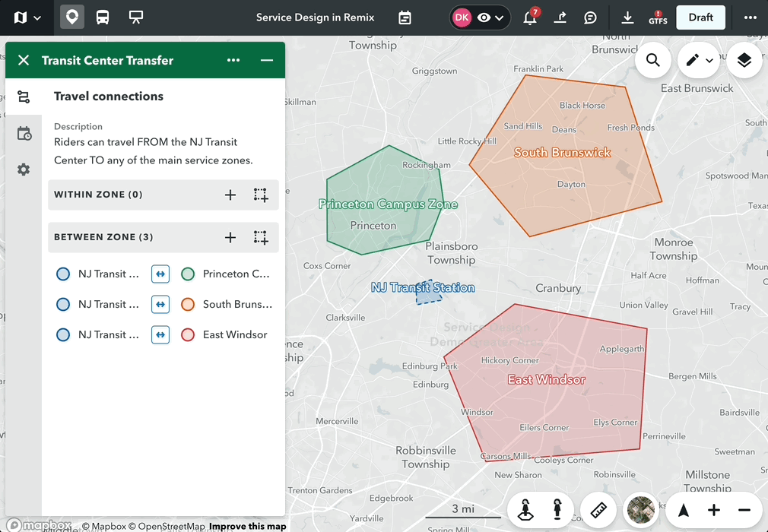
Task: Open the map search tool
Action: coord(652,61)
